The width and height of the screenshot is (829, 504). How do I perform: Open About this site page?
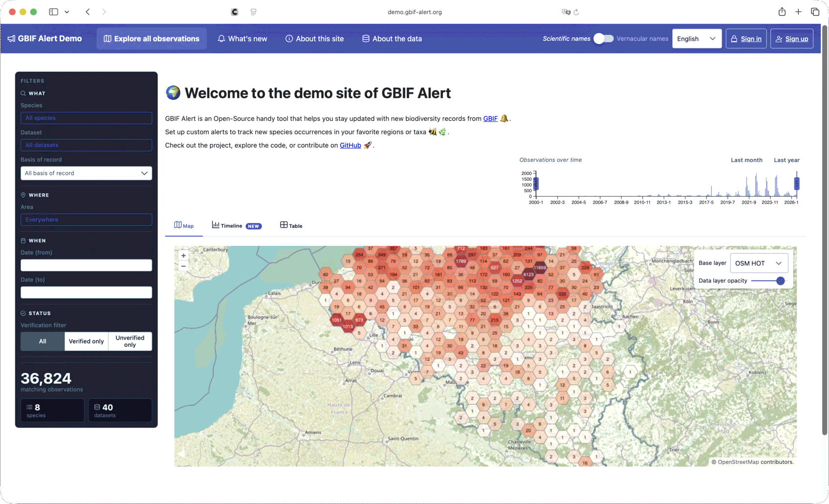(315, 39)
